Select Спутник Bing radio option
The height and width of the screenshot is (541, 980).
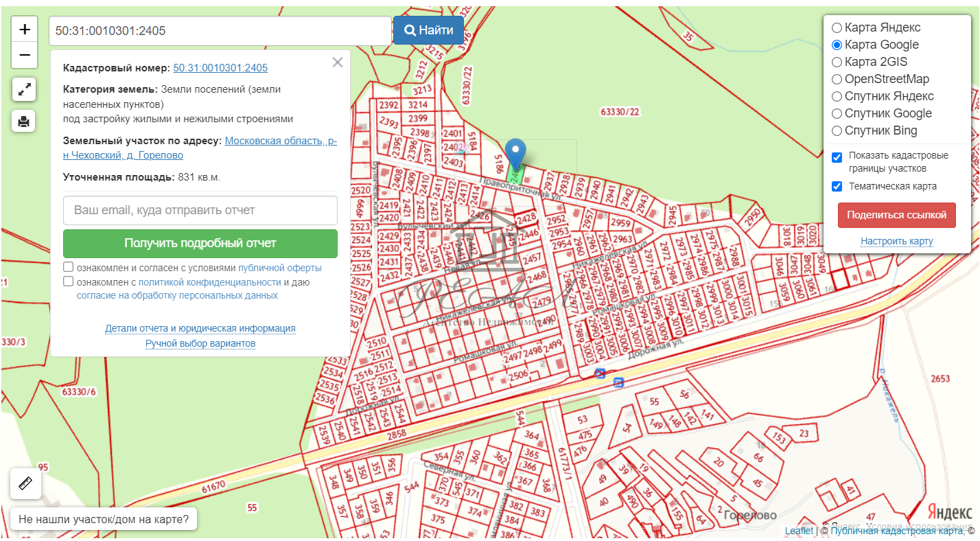coord(837,131)
